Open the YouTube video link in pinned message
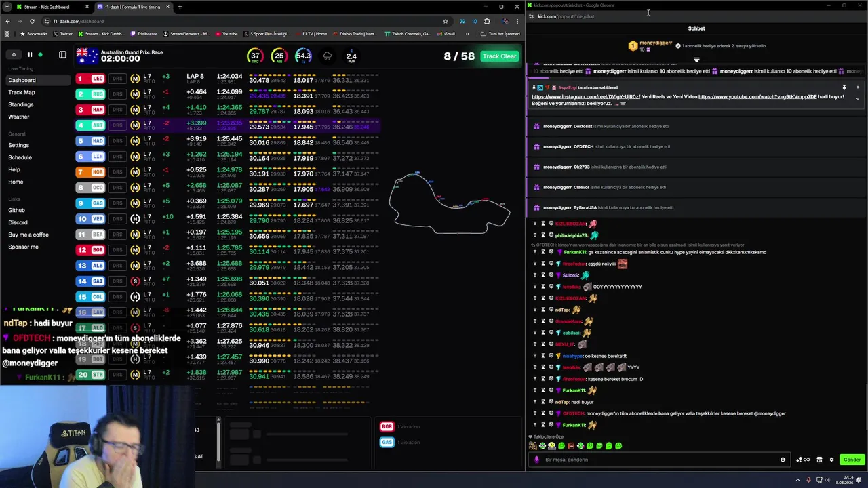 757,97
